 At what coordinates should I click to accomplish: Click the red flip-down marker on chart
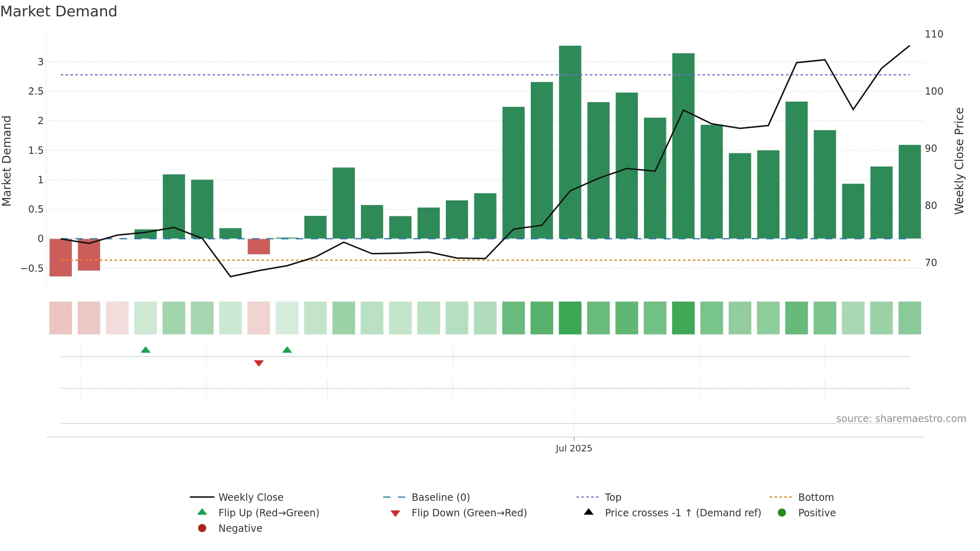[x=259, y=363]
